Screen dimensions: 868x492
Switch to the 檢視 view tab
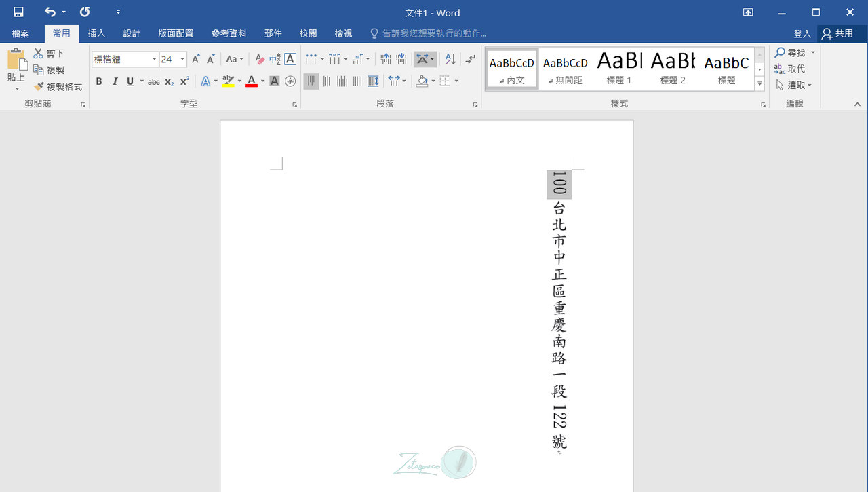pos(343,33)
